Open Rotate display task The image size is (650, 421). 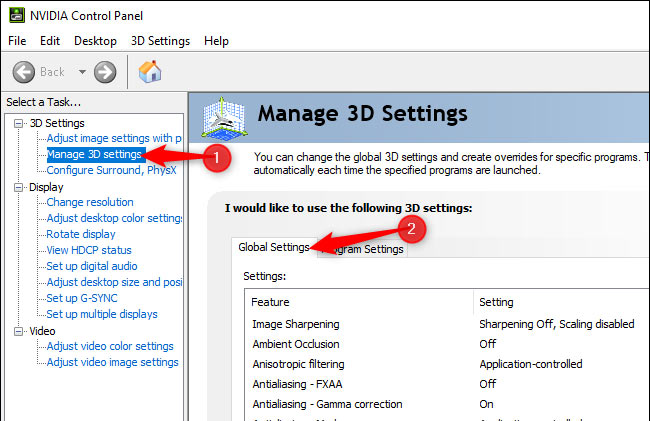pyautogui.click(x=81, y=234)
